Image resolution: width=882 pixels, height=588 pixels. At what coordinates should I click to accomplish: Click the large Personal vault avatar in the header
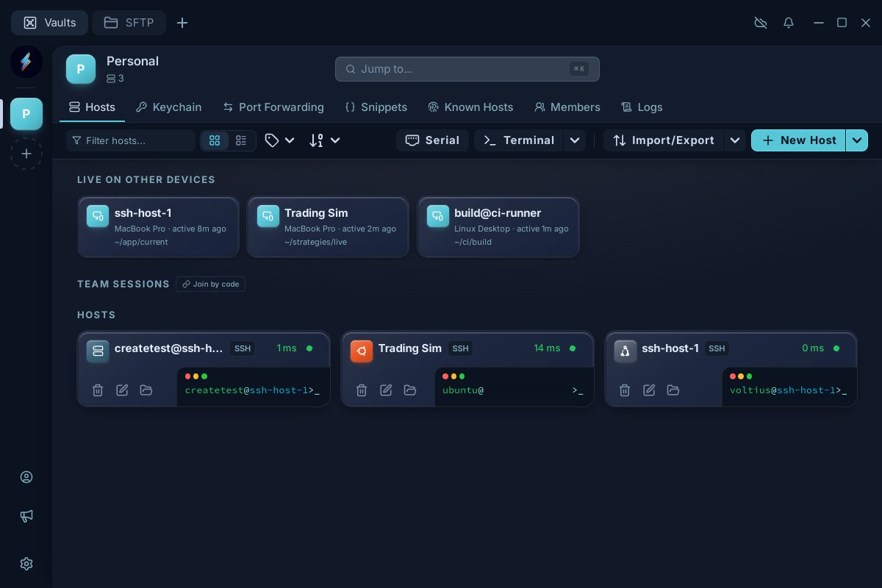[81, 69]
